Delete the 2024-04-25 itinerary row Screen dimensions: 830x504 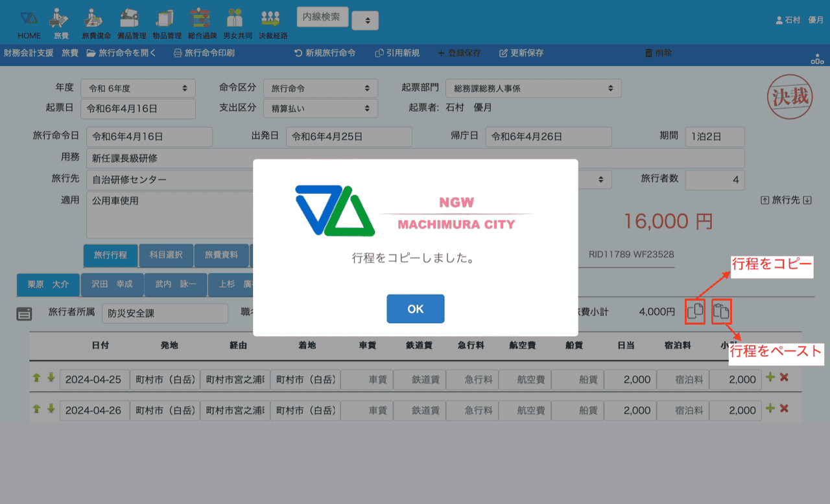(784, 378)
